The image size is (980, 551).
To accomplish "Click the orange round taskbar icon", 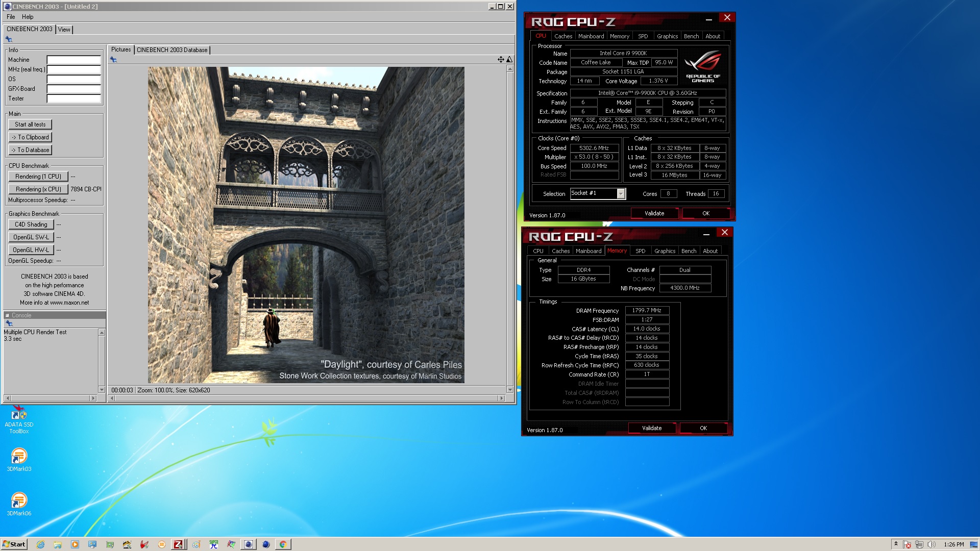I will [161, 544].
